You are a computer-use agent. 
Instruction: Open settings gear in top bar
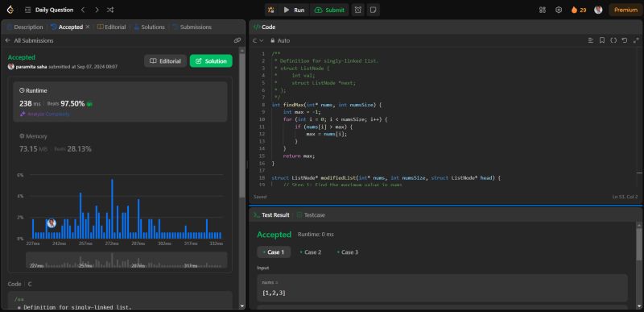559,10
